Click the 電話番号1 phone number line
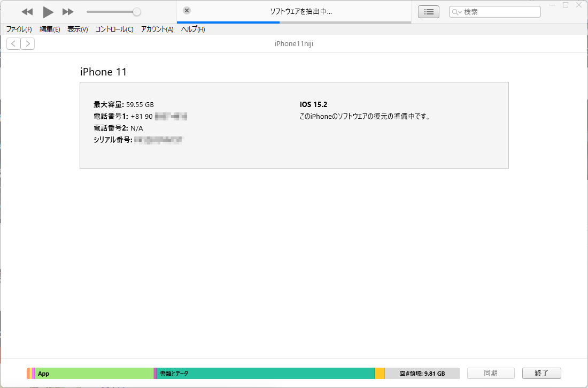The height and width of the screenshot is (388, 588). [140, 117]
